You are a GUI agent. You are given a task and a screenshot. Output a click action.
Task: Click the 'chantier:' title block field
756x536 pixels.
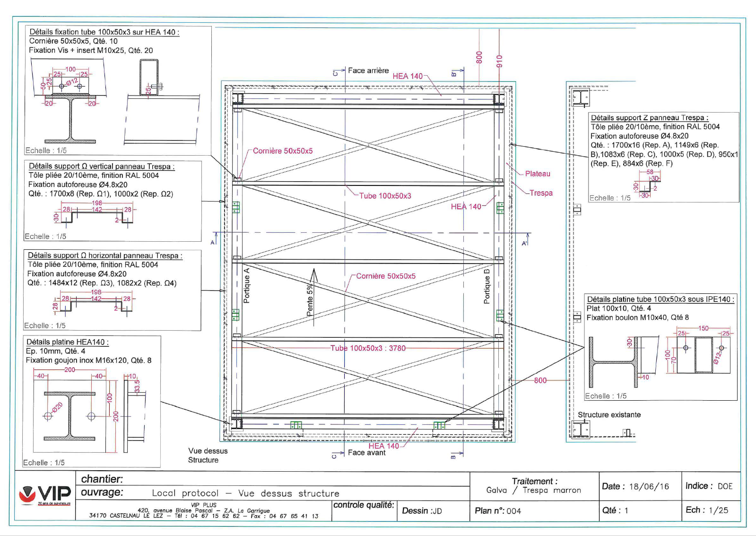click(x=102, y=479)
